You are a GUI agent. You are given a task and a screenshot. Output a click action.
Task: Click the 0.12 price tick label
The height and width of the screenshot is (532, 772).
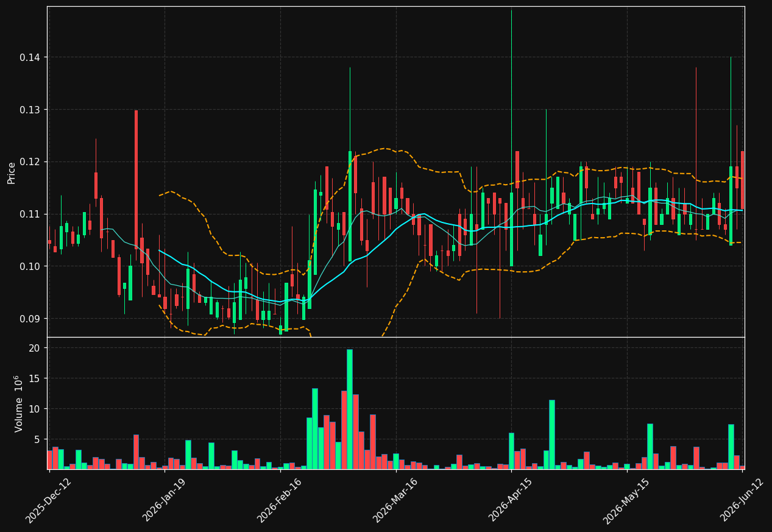click(x=30, y=162)
